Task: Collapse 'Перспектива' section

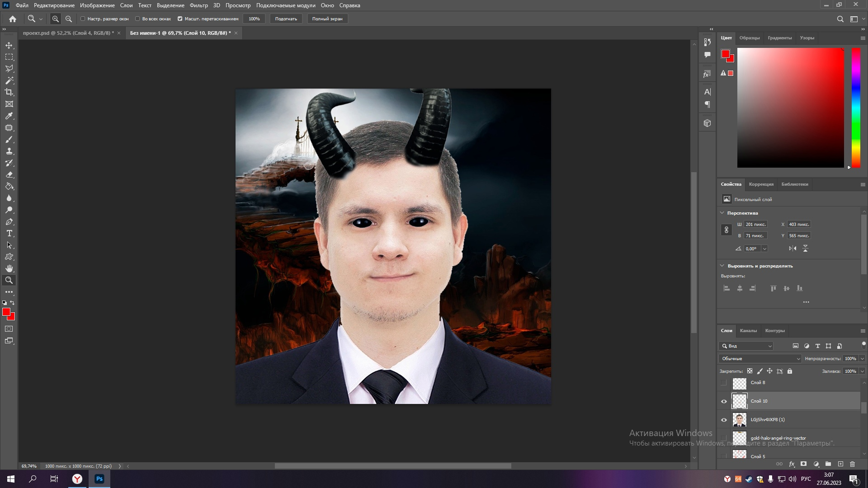Action: pyautogui.click(x=722, y=213)
